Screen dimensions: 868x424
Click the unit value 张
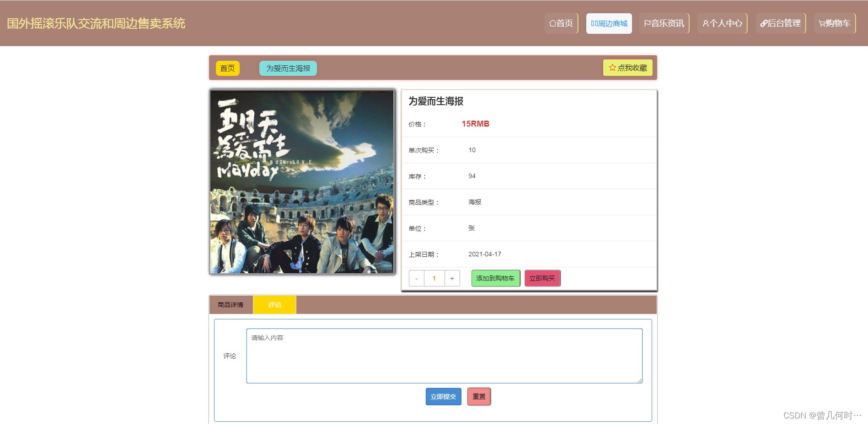click(472, 228)
